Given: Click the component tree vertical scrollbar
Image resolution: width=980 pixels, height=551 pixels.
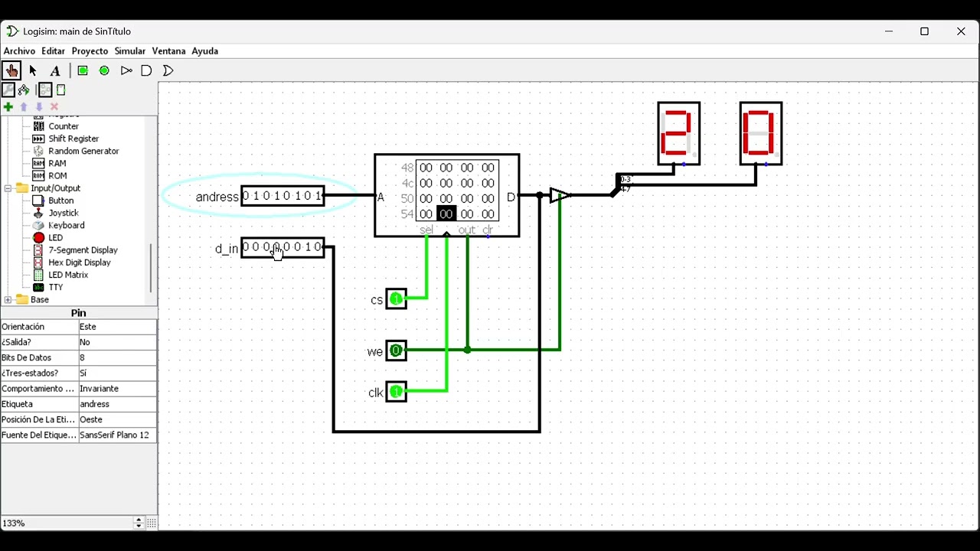Looking at the screenshot, I should (x=151, y=267).
